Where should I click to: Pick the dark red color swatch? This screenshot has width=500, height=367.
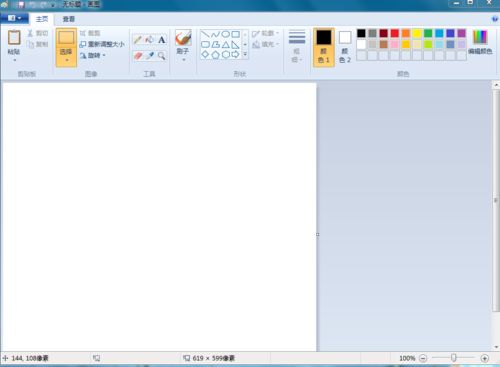pos(384,33)
